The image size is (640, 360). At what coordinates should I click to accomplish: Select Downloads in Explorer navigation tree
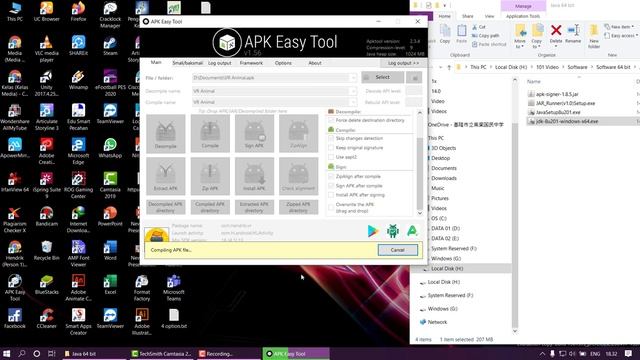pyautogui.click(x=444, y=178)
